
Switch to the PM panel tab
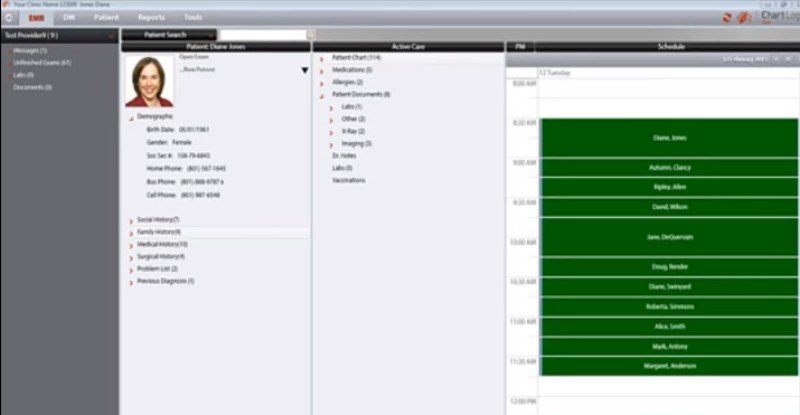pos(520,46)
